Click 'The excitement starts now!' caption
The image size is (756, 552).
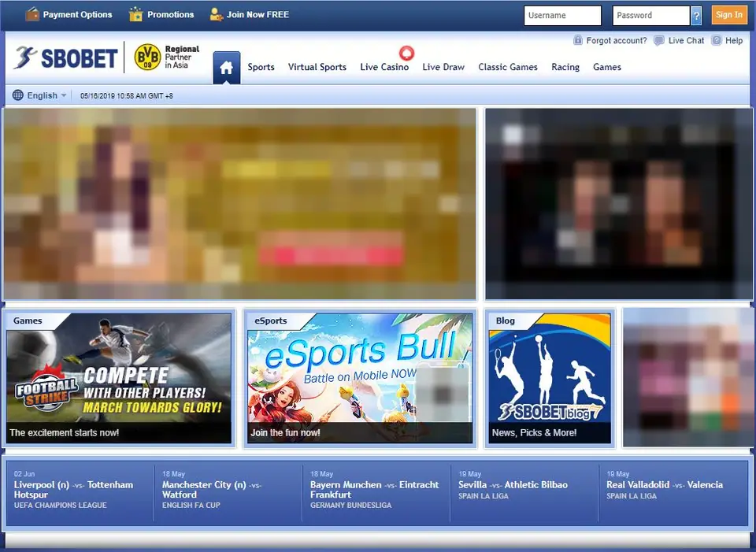tap(64, 432)
